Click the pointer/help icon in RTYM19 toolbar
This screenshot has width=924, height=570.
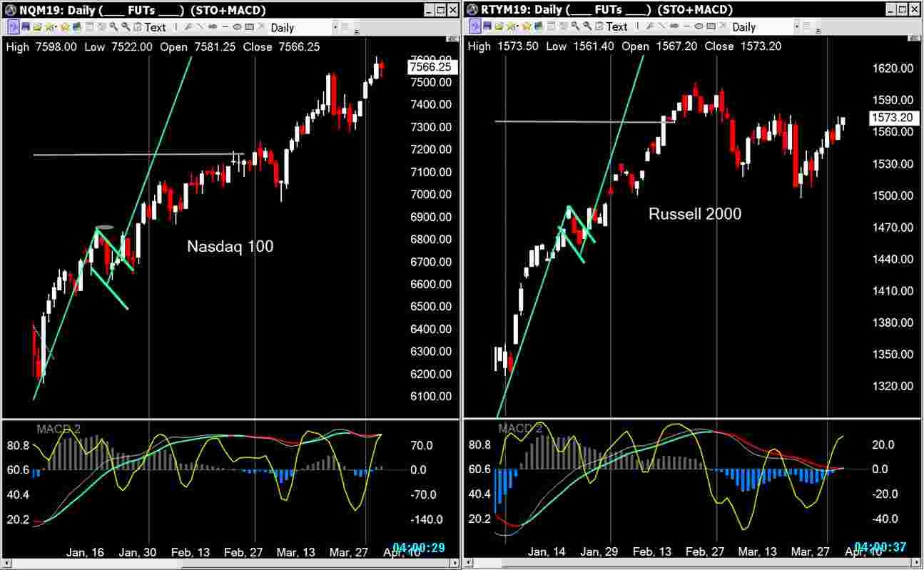pyautogui.click(x=475, y=26)
